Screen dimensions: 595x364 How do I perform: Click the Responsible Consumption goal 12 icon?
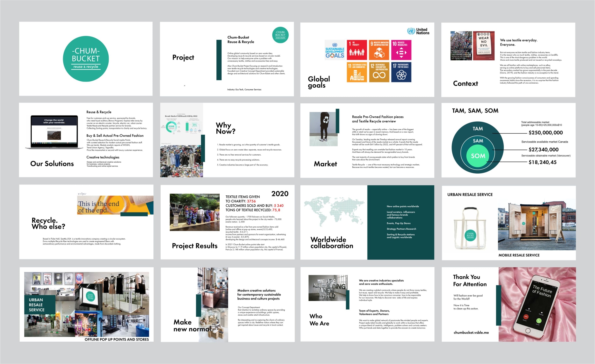(379, 72)
